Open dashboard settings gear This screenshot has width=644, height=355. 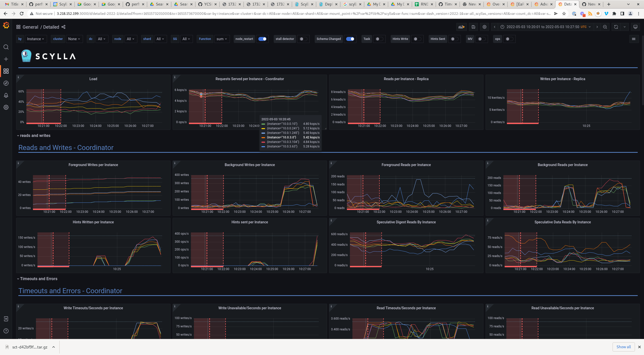coord(485,27)
